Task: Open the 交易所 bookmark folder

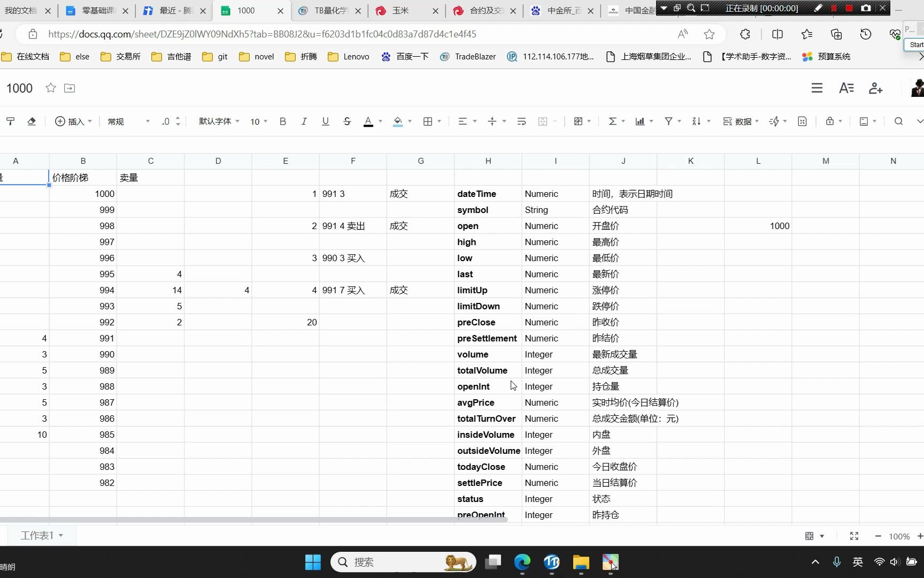Action: [x=121, y=56]
